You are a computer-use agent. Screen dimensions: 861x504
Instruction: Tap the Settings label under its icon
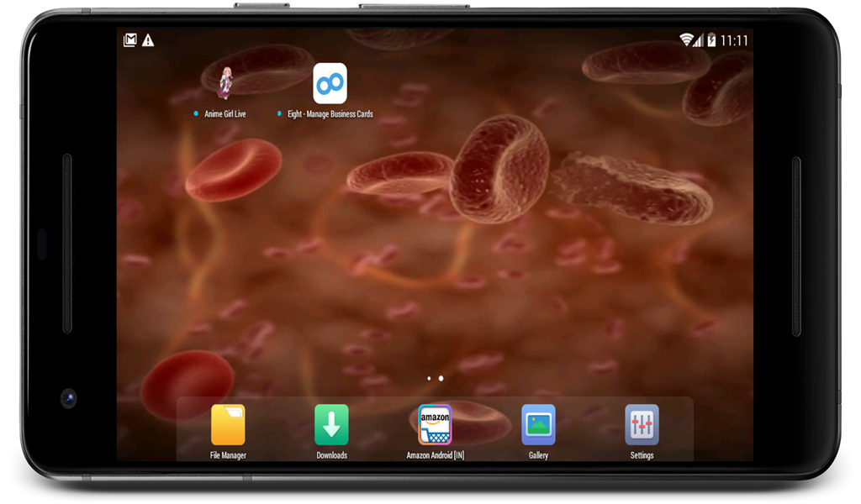point(642,454)
